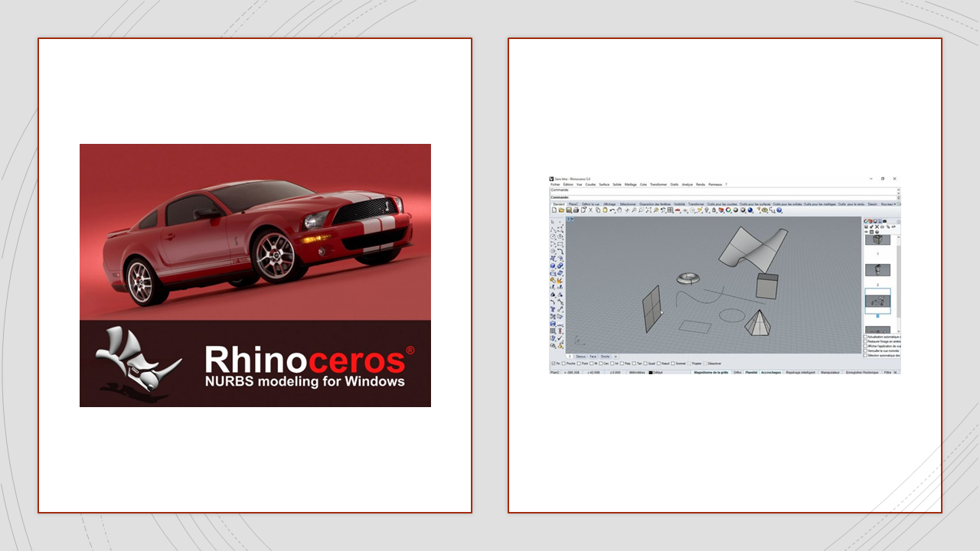
Task: Switch to the Affichage toolbar tab
Action: point(609,204)
